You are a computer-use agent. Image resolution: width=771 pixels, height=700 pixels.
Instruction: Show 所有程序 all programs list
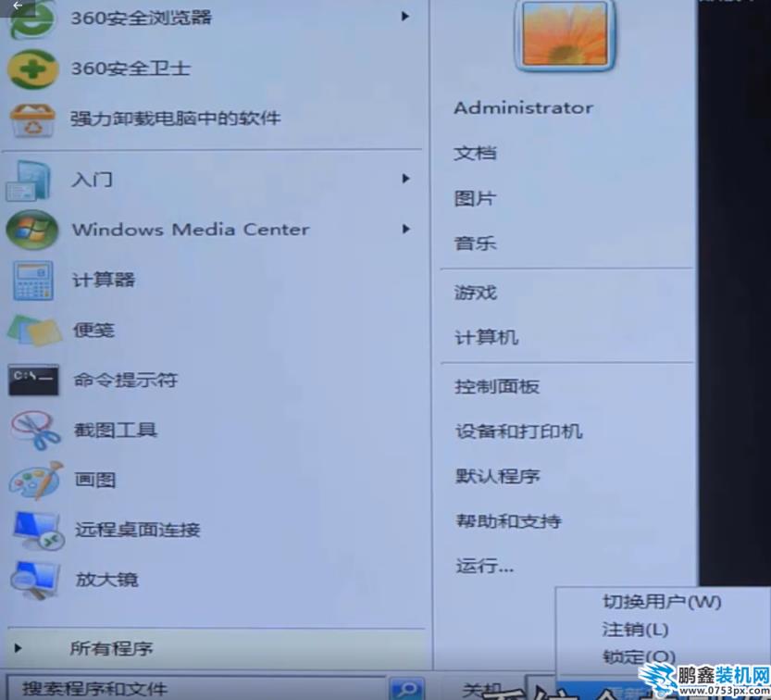tap(216, 649)
